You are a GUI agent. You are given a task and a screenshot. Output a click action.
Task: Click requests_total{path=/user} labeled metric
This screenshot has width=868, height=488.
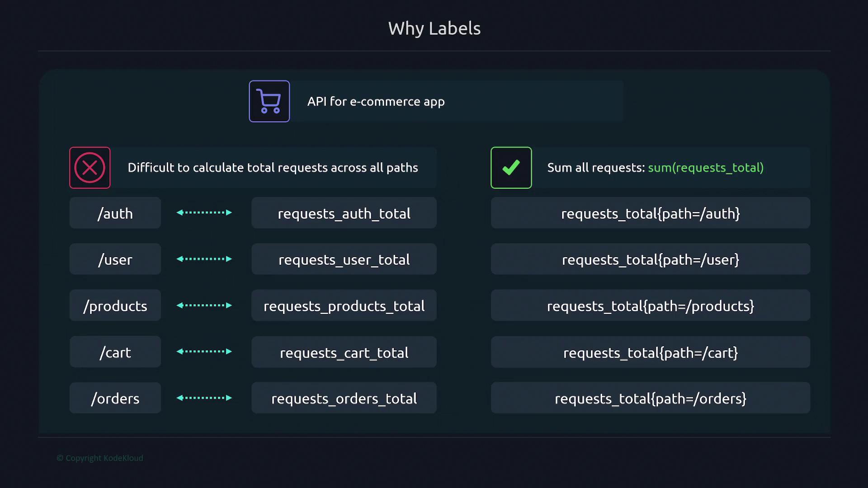pyautogui.click(x=650, y=259)
